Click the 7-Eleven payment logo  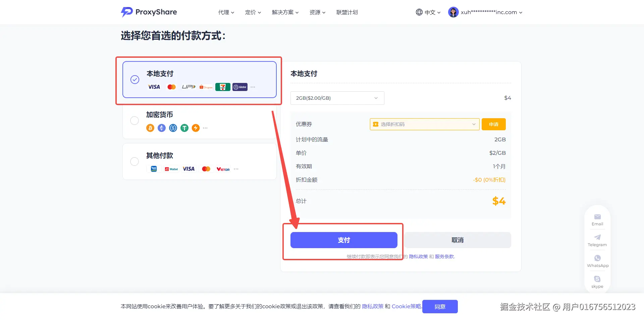[x=223, y=87]
